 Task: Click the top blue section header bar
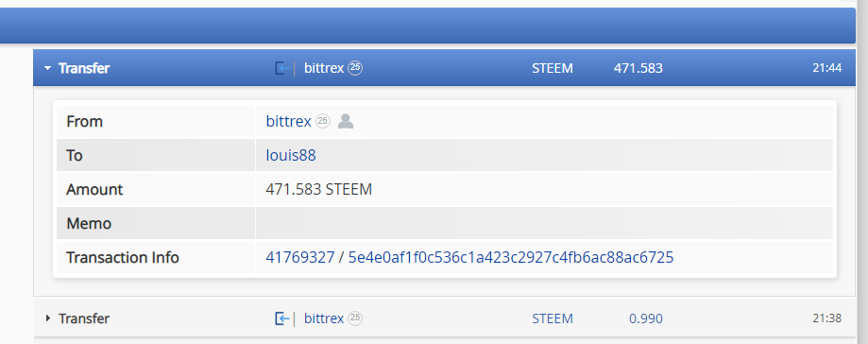(x=427, y=26)
